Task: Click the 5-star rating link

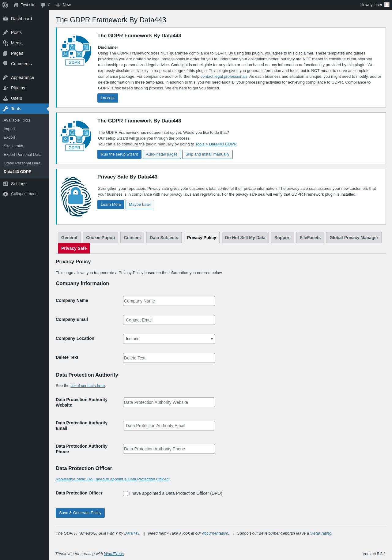Action: point(321,533)
